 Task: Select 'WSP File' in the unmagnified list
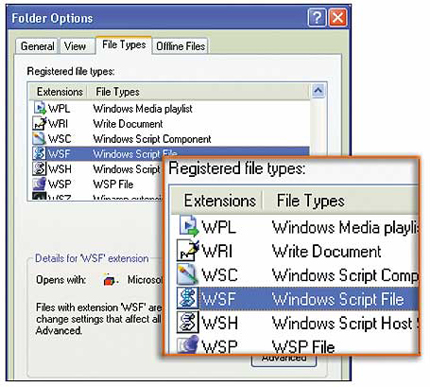pyautogui.click(x=113, y=184)
